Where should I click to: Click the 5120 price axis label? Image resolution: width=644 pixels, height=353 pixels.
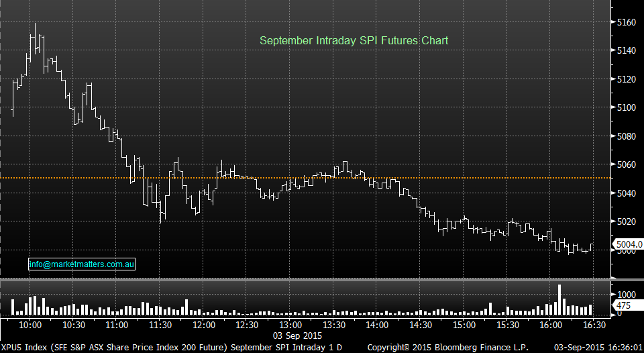pyautogui.click(x=627, y=79)
